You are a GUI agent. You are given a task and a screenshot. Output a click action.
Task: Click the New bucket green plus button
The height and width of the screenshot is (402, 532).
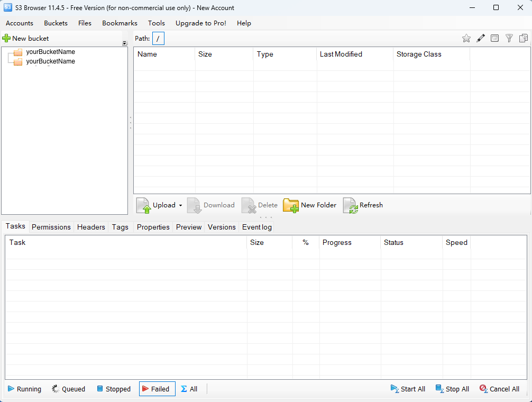point(25,38)
